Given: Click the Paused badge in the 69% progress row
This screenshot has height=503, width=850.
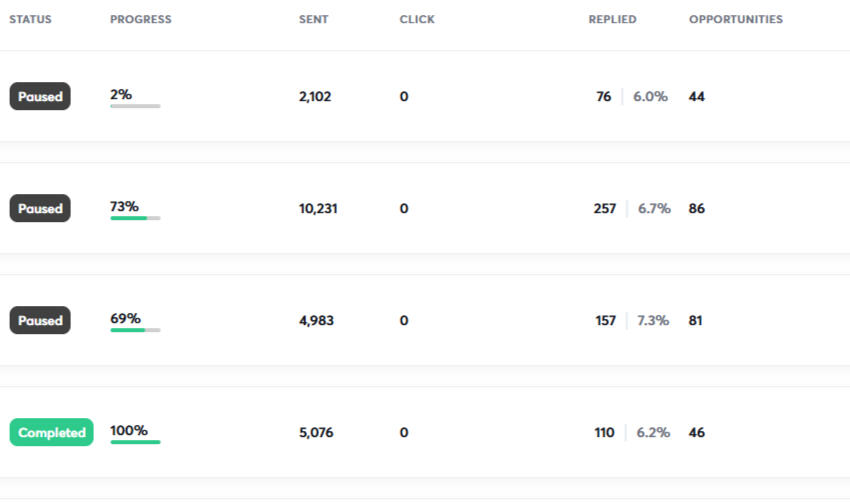Looking at the screenshot, I should pyautogui.click(x=40, y=321).
